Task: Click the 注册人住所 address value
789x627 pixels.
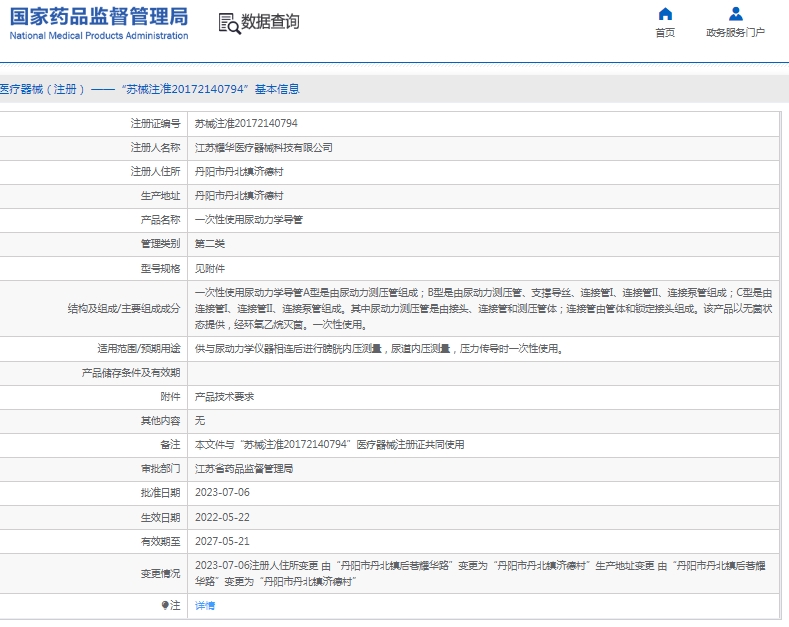Action: (239, 172)
